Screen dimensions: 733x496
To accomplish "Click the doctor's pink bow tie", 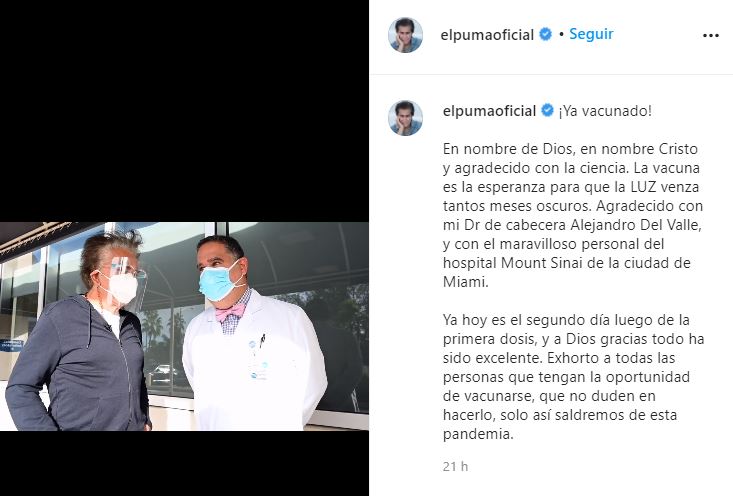I will pyautogui.click(x=230, y=312).
